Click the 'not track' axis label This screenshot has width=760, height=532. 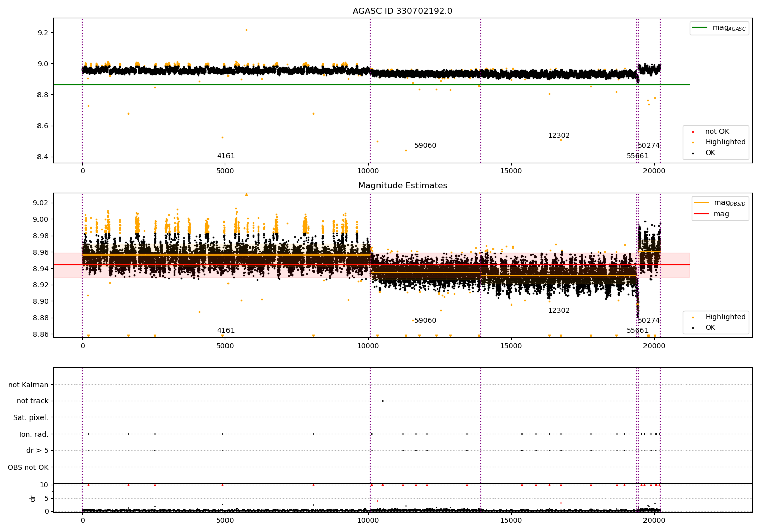coord(32,401)
